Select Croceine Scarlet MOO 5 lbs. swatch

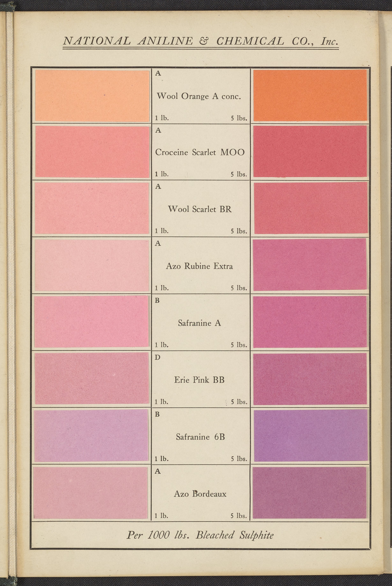tap(310, 151)
